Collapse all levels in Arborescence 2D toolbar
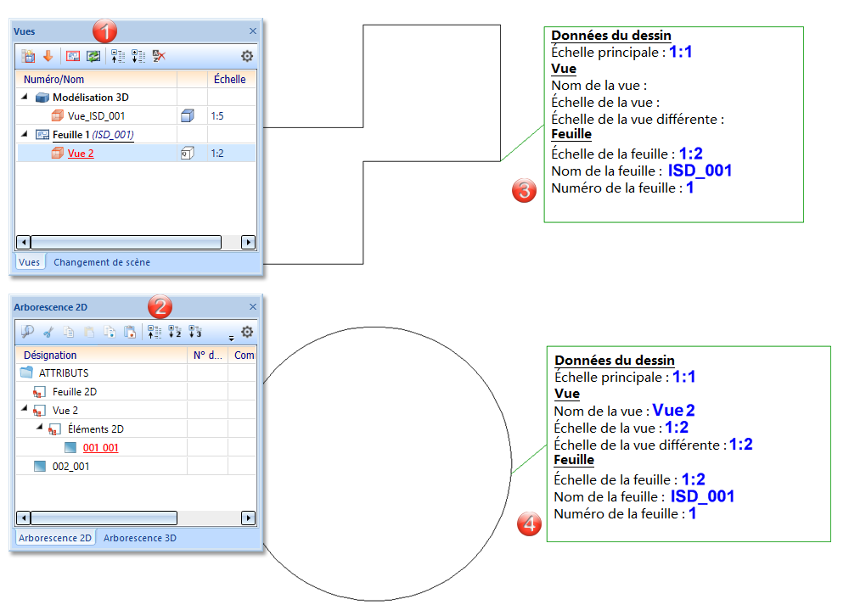Screen dimensions: 849x616 [155, 332]
